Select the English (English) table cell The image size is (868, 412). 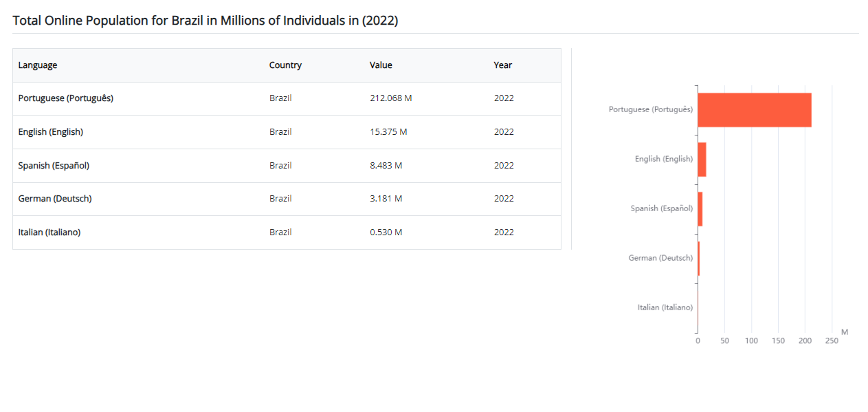[51, 132]
